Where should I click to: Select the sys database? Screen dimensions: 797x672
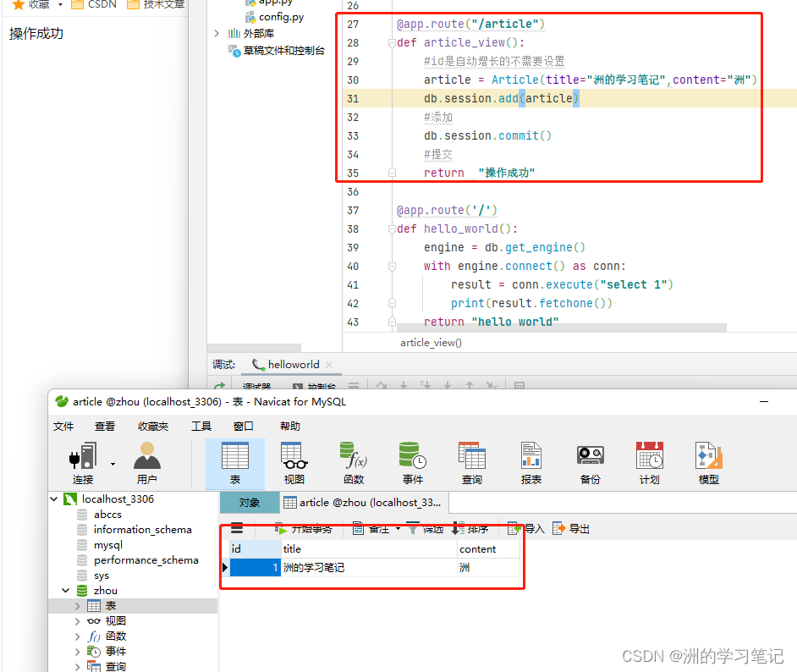click(102, 576)
